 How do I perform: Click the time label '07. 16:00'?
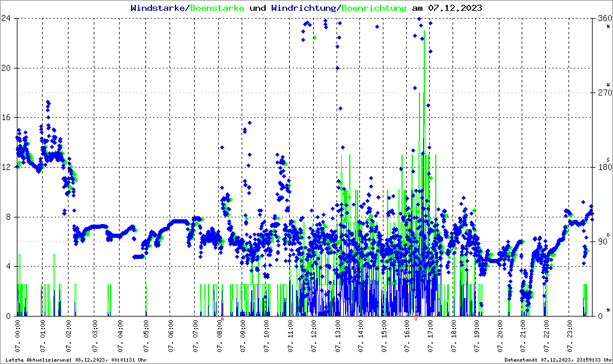pyautogui.click(x=407, y=336)
